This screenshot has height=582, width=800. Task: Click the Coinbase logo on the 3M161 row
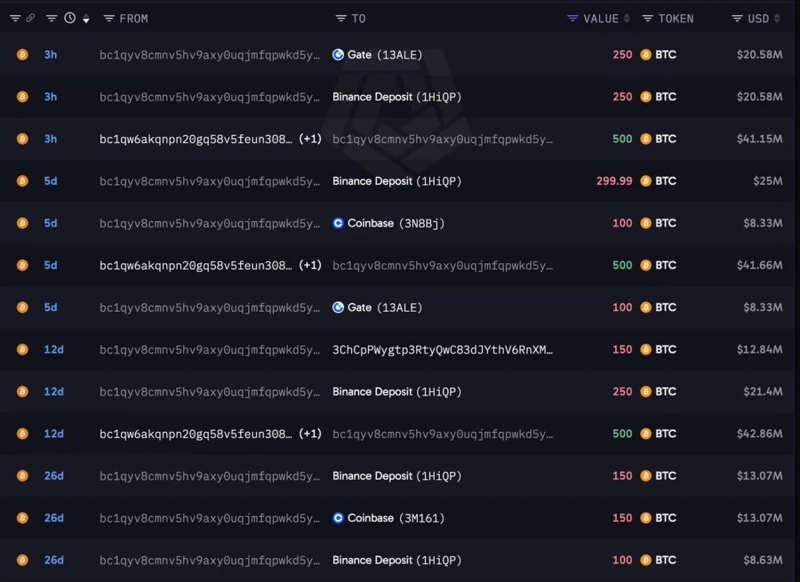tap(338, 518)
